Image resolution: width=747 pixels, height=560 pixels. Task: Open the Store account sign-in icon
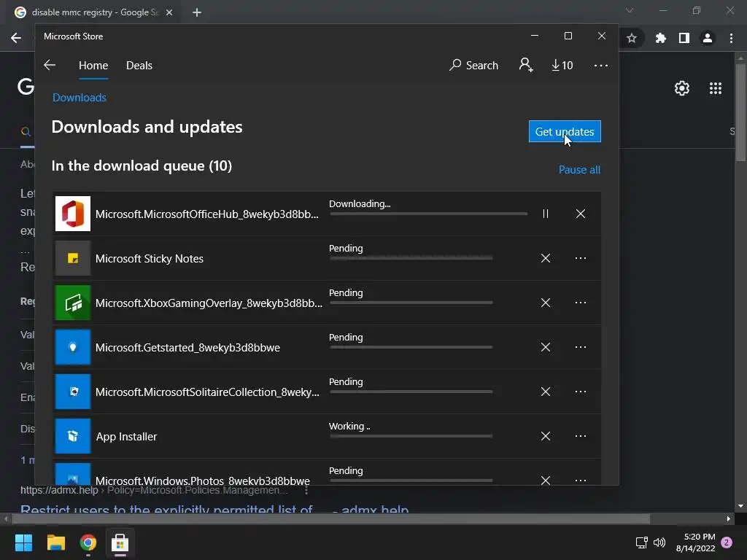click(x=526, y=65)
